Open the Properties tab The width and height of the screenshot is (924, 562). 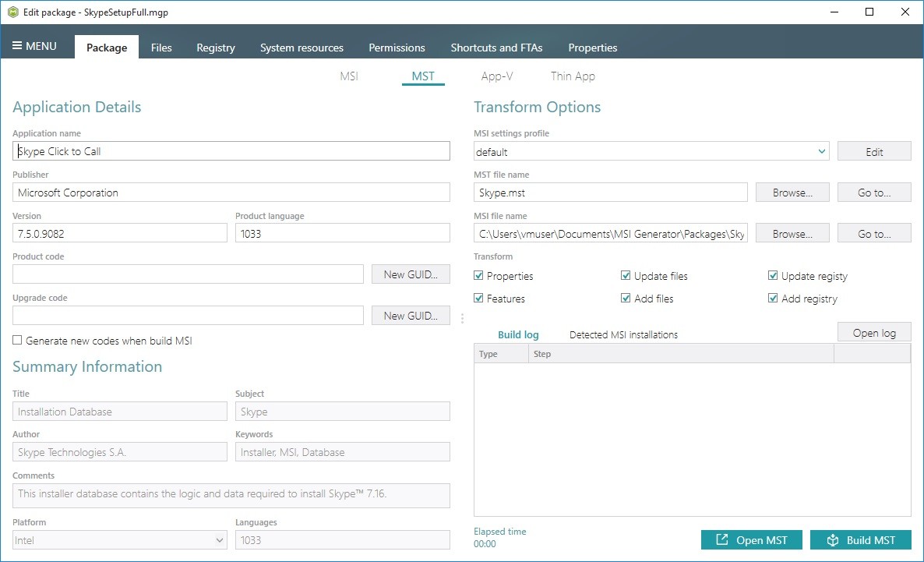(x=592, y=48)
